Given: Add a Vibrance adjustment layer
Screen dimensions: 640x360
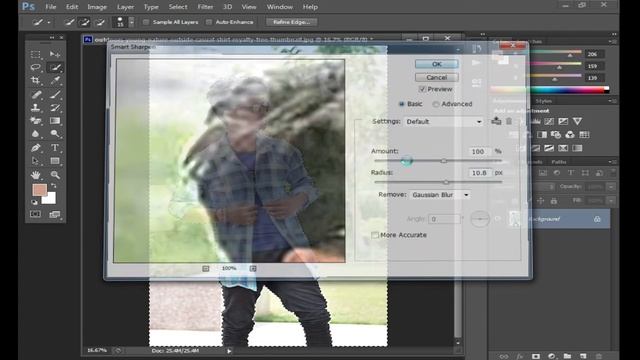Looking at the screenshot, I should pos(577,121).
